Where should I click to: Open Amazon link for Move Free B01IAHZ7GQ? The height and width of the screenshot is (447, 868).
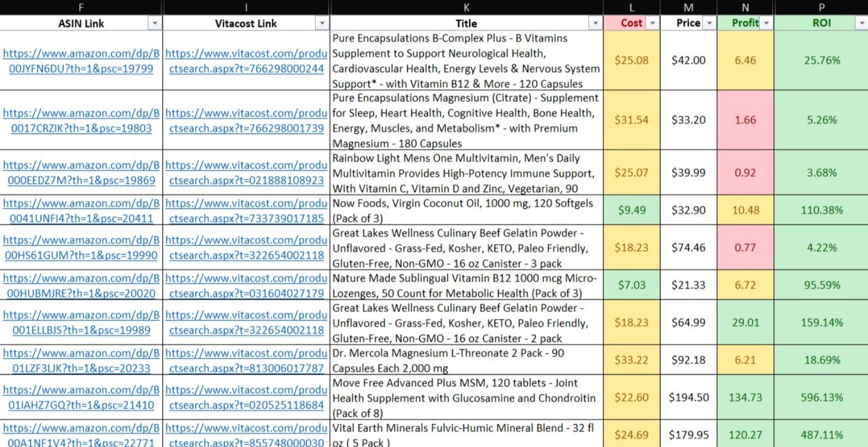[x=81, y=398]
